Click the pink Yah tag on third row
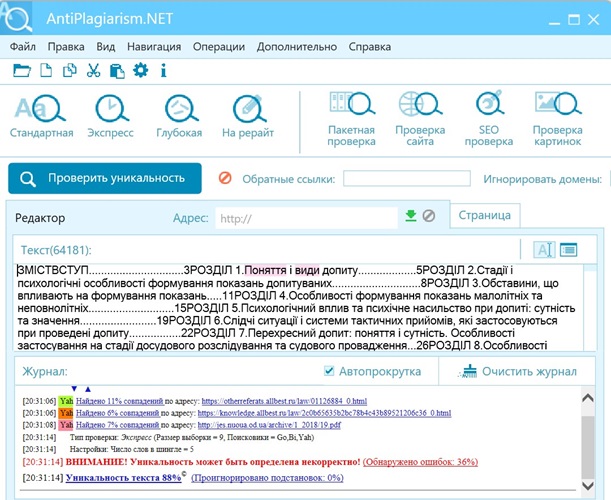 [66, 425]
